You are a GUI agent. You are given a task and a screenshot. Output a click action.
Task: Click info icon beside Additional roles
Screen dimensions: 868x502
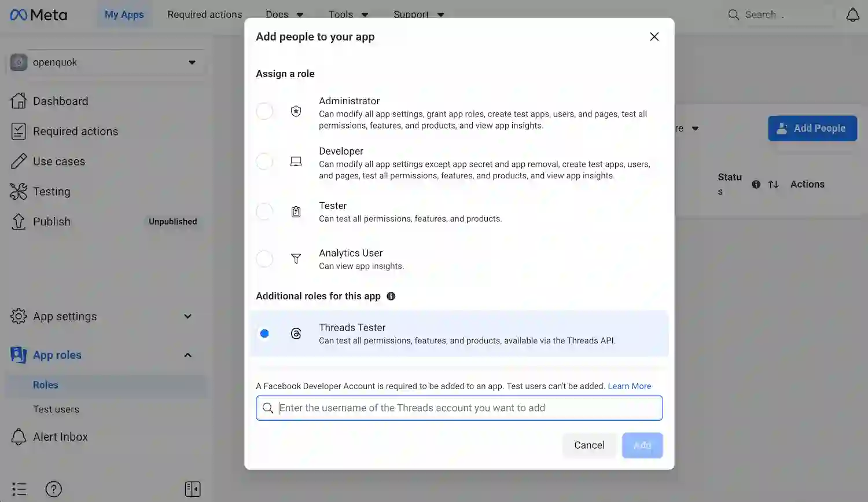[x=391, y=296]
